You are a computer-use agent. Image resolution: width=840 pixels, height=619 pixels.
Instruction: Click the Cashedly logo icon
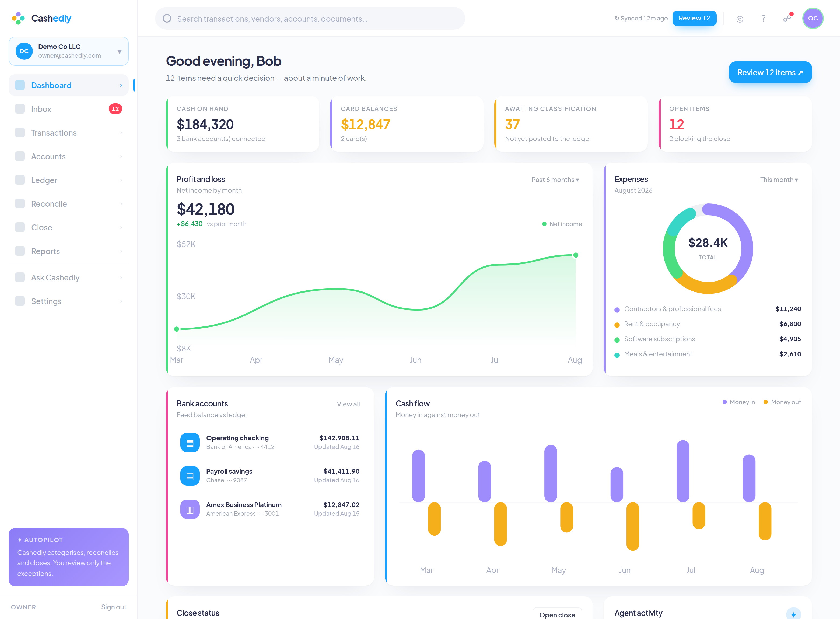(18, 18)
